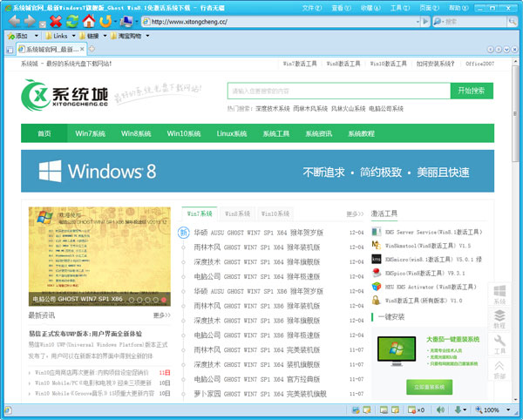Open dropdown beside the monitor toolbar icon
Screen dimensions: 523x420
pos(137,22)
